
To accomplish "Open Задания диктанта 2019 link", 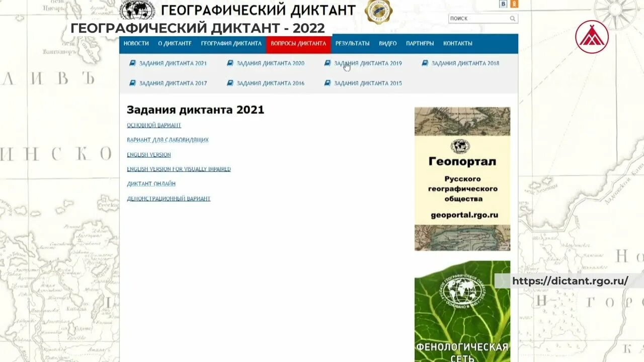I will click(368, 63).
